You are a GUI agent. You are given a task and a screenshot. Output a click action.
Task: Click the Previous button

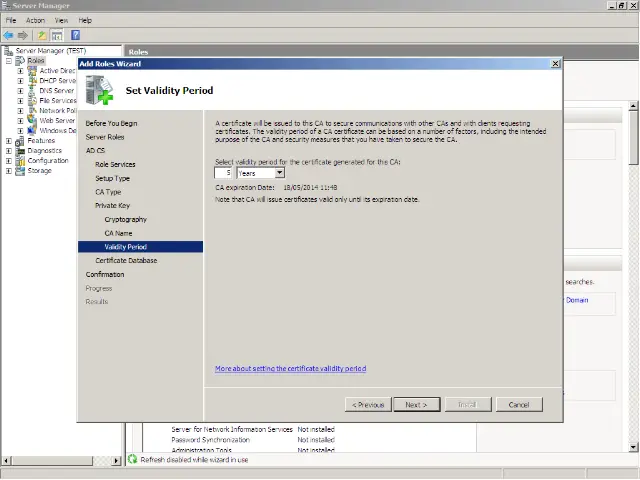(367, 405)
